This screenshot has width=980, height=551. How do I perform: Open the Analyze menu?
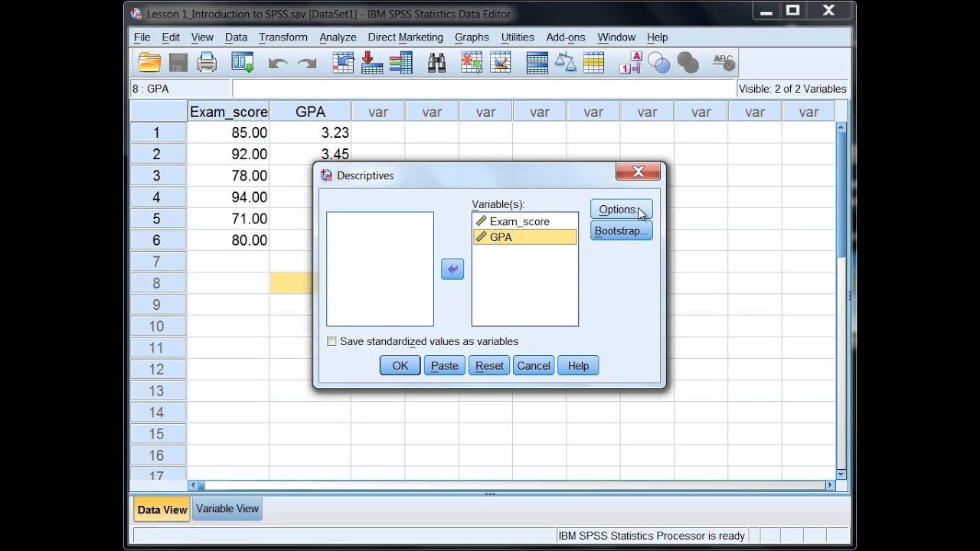coord(338,37)
